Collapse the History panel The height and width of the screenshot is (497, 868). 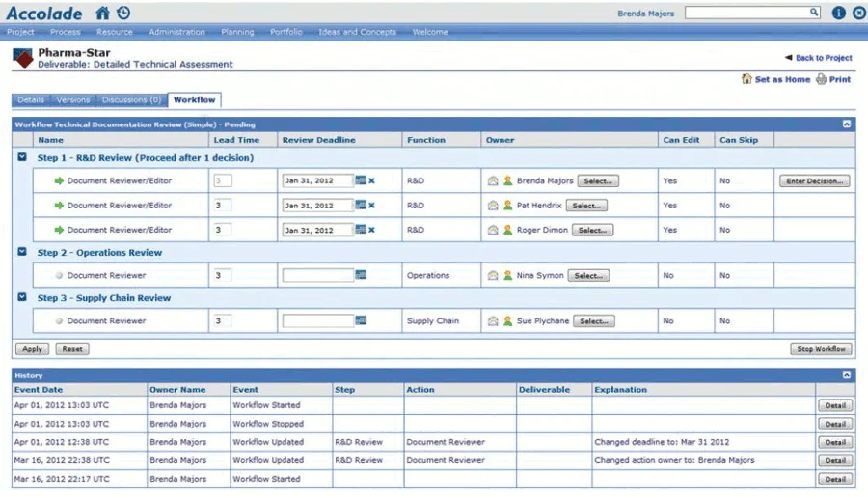(x=847, y=375)
